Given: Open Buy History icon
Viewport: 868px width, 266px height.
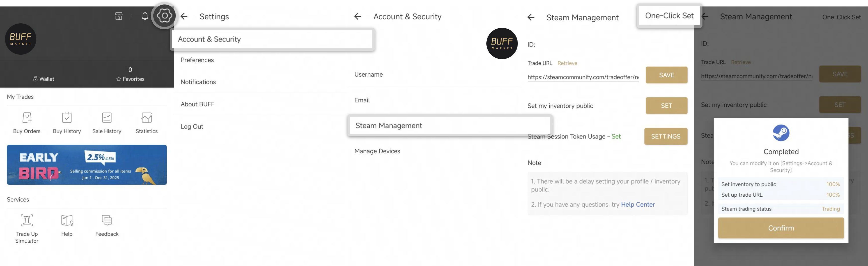Looking at the screenshot, I should coord(67,118).
